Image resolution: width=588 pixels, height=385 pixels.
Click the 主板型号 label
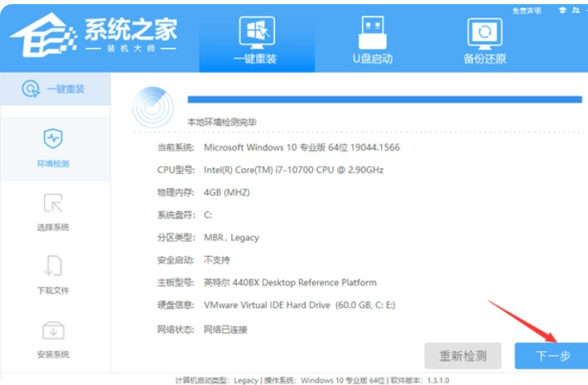(176, 282)
